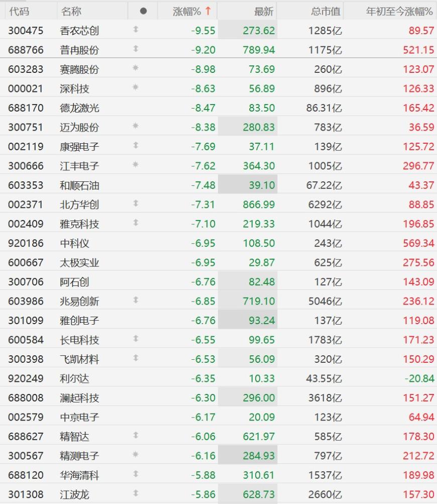Viewport: 437px width, 504px height.
Task: Click the 名称 column header
Action: (x=71, y=12)
